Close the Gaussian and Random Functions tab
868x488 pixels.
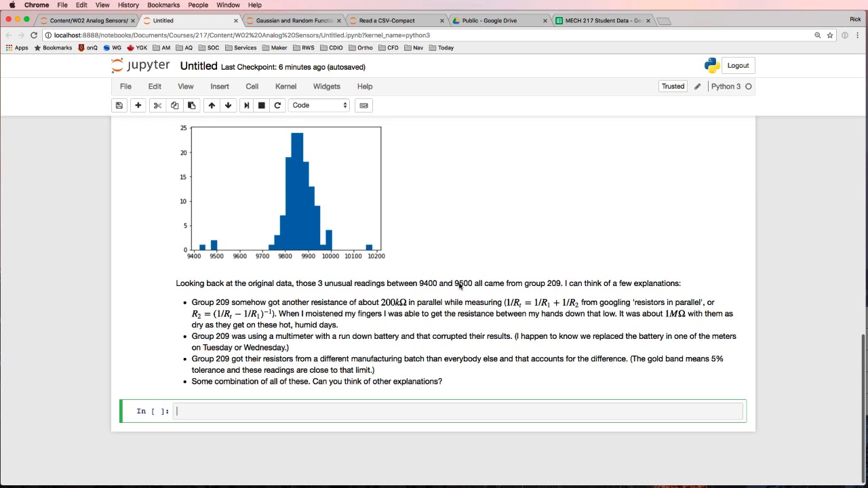point(339,20)
